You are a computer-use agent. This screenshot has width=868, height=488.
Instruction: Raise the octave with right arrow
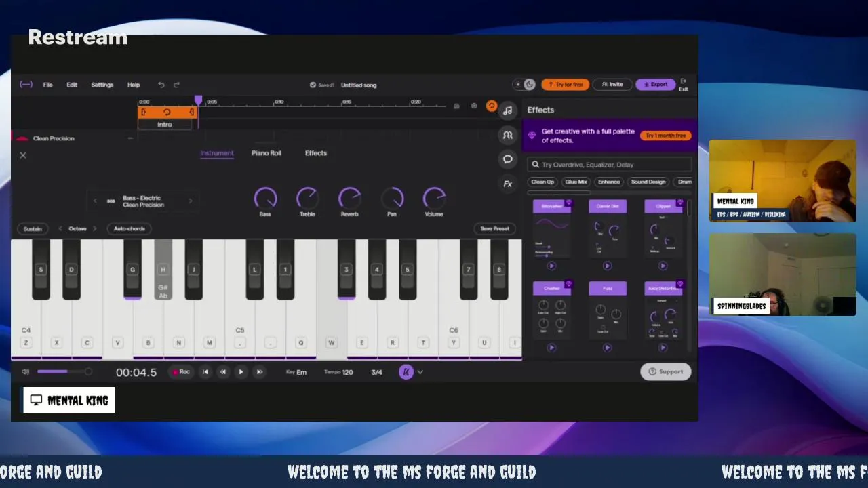pyautogui.click(x=94, y=228)
